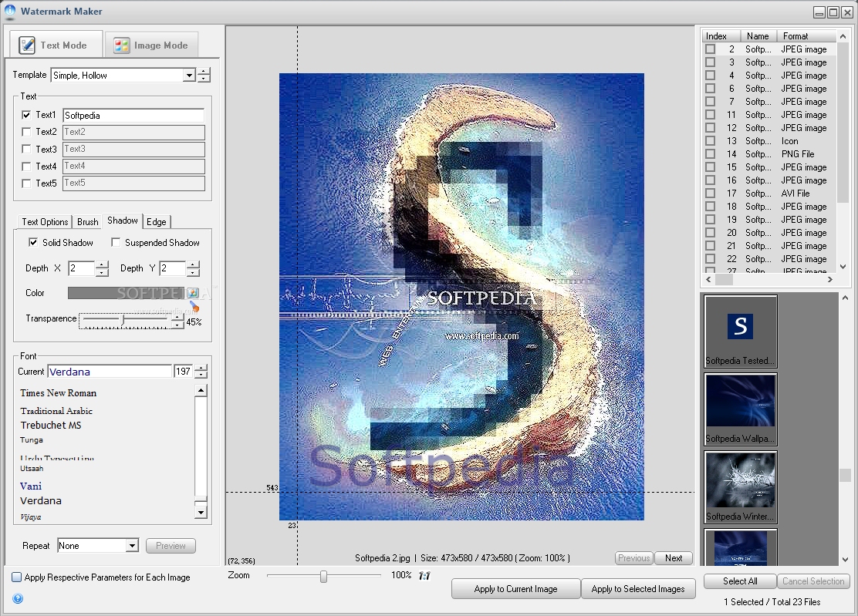Decrease Transparence with spinner down arrow
The image size is (858, 616).
(x=177, y=325)
